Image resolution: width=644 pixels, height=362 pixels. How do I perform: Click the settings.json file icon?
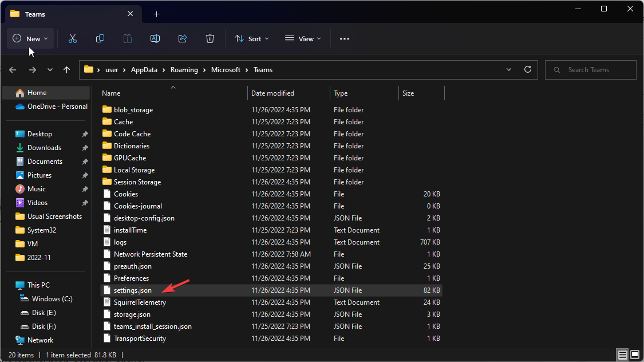tap(107, 290)
